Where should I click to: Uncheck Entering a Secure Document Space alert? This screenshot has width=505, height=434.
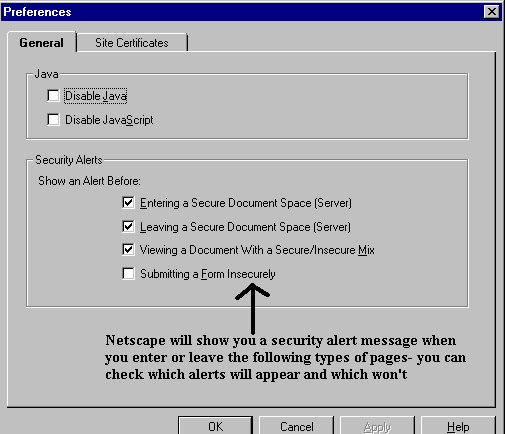(x=128, y=202)
